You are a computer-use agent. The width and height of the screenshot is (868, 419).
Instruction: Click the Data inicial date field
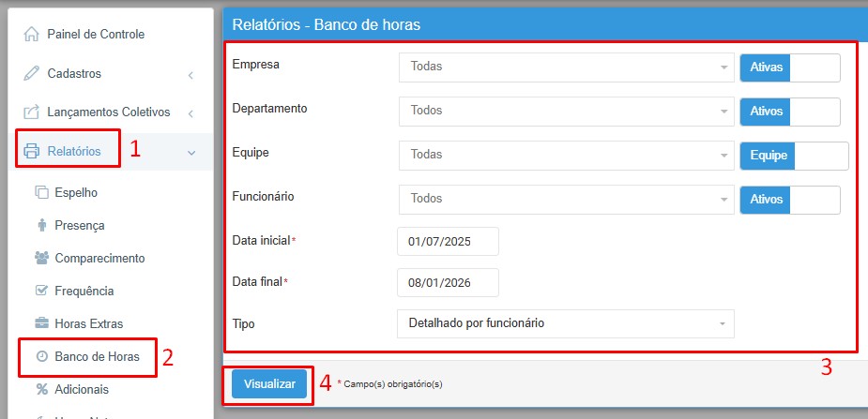pyautogui.click(x=448, y=241)
